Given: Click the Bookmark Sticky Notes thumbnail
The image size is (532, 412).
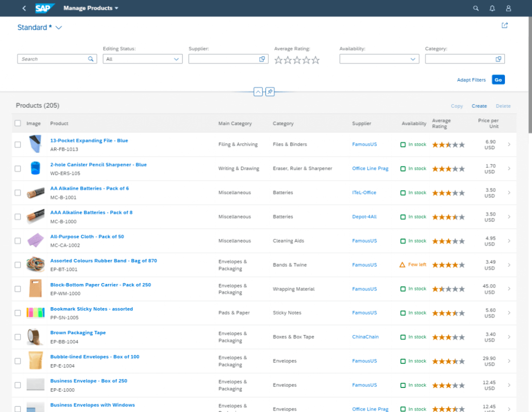Looking at the screenshot, I should (35, 313).
